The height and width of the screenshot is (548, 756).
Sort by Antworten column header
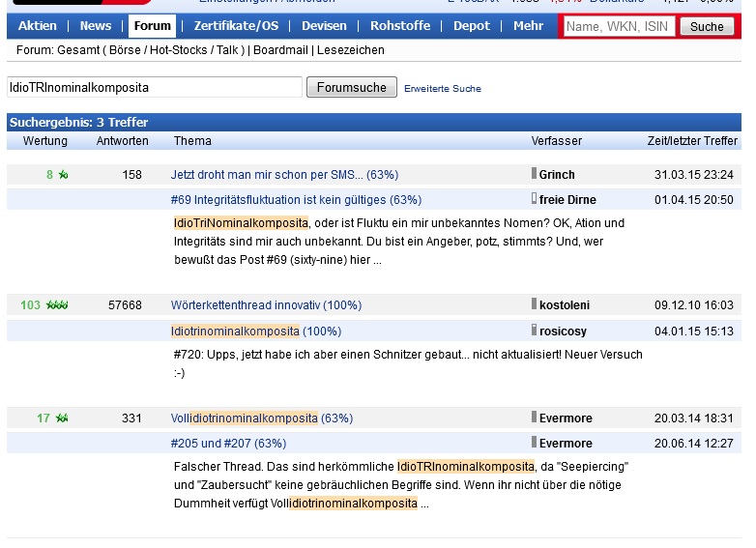(x=123, y=141)
